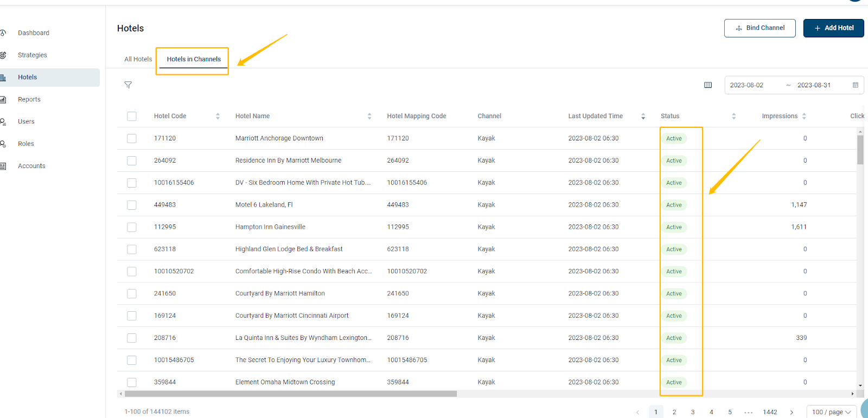Go to next page arrow

click(792, 413)
